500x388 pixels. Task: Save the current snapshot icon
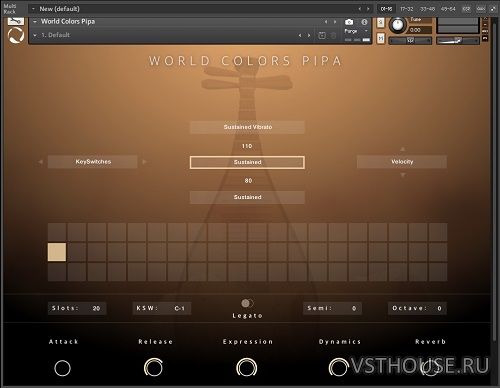click(322, 35)
